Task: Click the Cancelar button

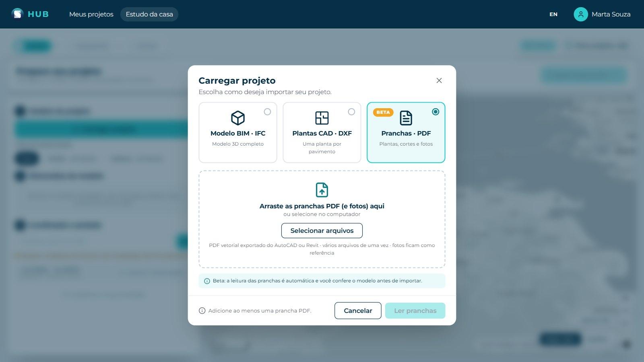Action: pos(358,311)
